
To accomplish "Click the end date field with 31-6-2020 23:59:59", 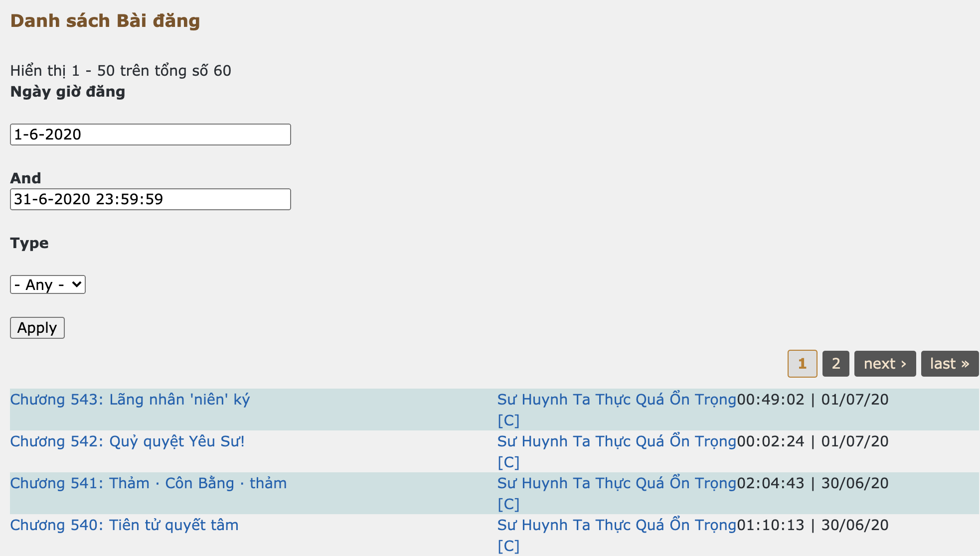I will pyautogui.click(x=150, y=199).
